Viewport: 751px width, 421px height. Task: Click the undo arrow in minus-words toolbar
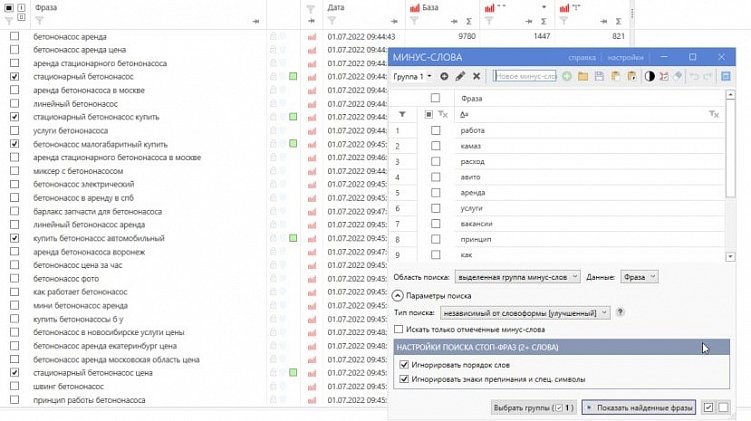coord(694,76)
